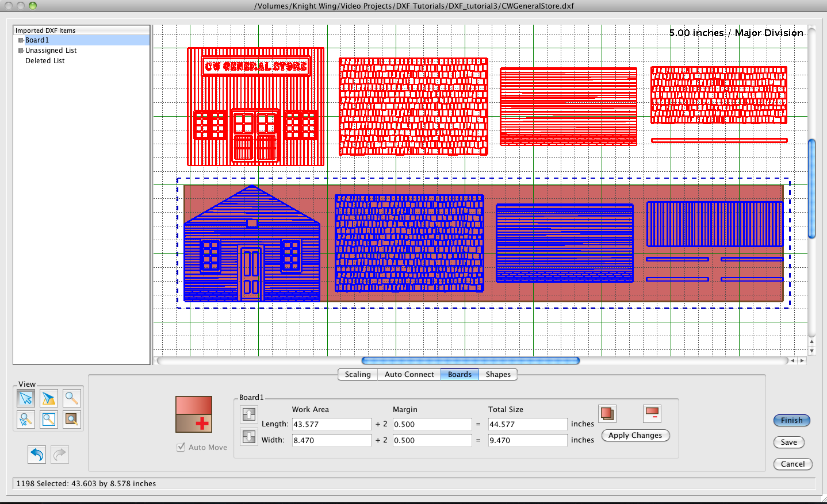The image size is (827, 504).
Task: Click the blue vertical slat panel on board
Action: point(715,224)
